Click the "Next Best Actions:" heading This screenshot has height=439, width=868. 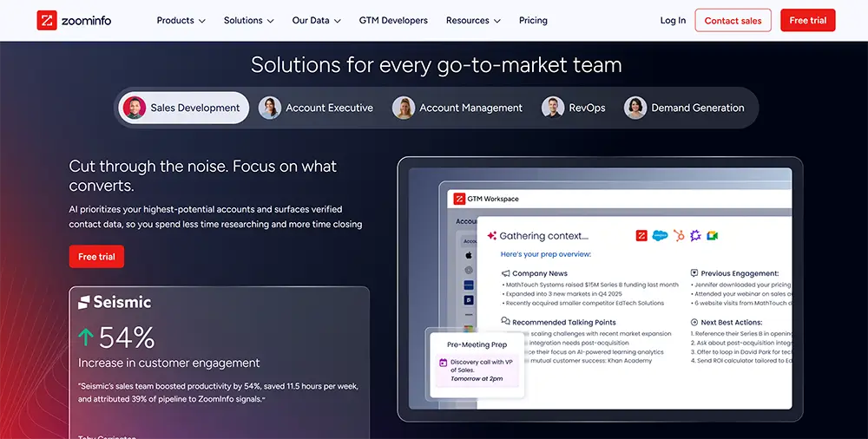[731, 322]
